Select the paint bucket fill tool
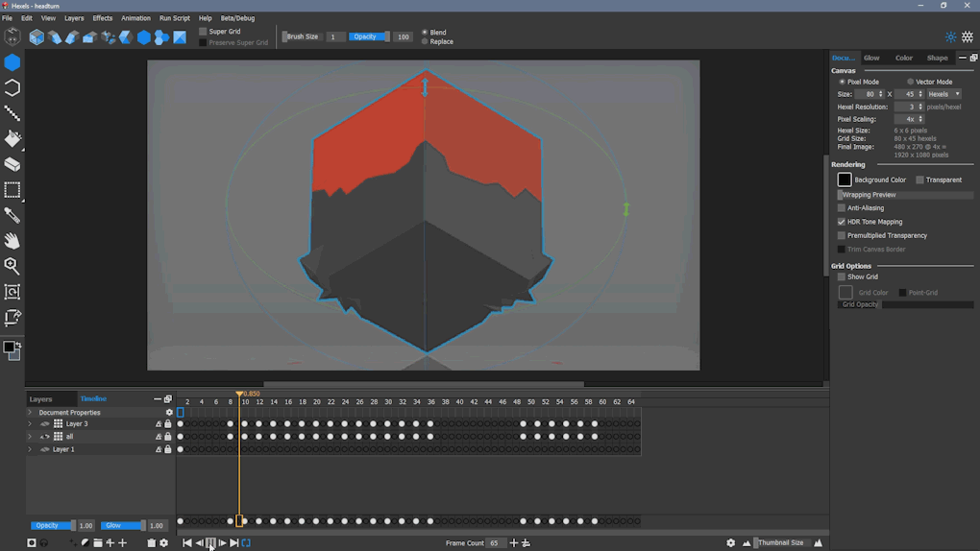 point(12,139)
